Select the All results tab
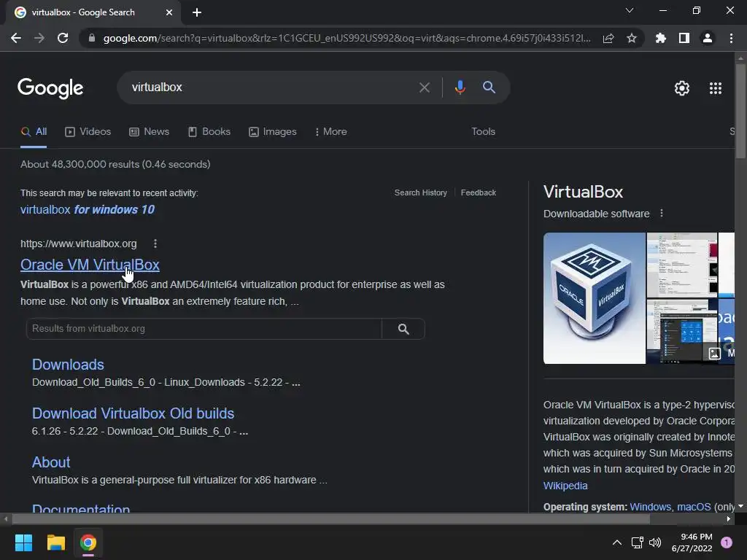Screen dimensions: 747x560 [34, 132]
